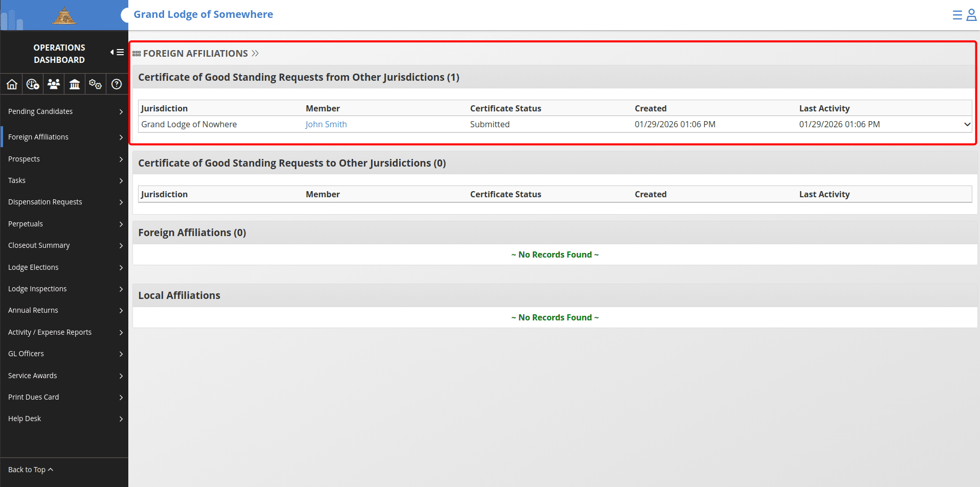Open the user profile icon

(971, 15)
